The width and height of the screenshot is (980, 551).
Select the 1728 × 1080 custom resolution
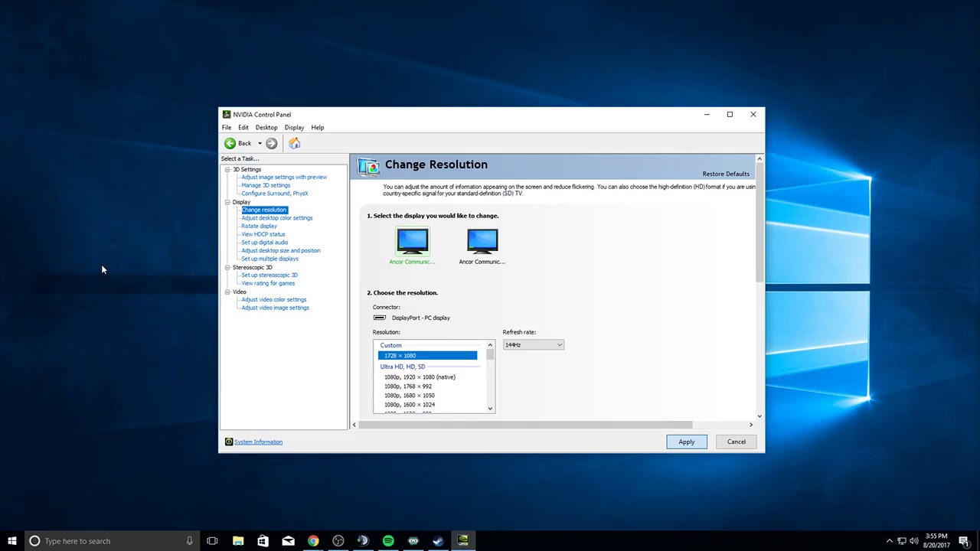(x=427, y=356)
